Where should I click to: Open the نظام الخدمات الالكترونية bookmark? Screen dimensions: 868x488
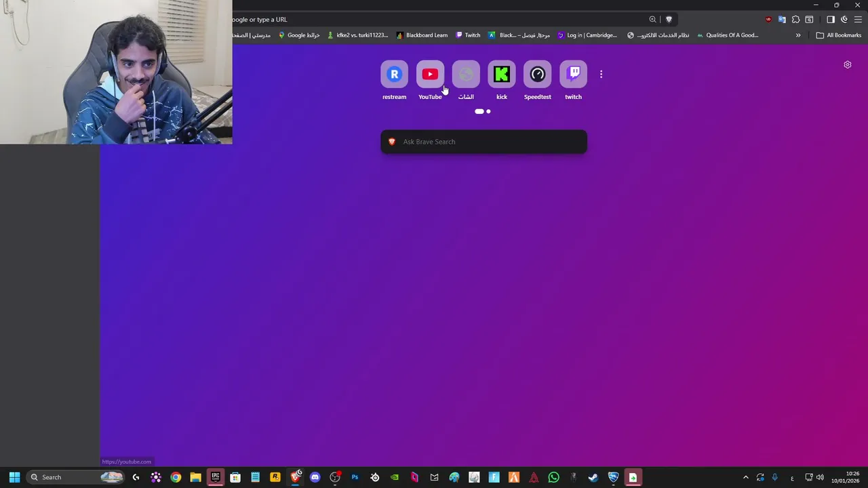658,35
